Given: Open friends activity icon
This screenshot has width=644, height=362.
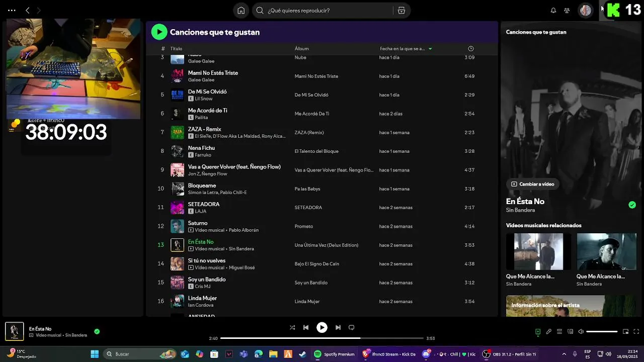Looking at the screenshot, I should (567, 11).
